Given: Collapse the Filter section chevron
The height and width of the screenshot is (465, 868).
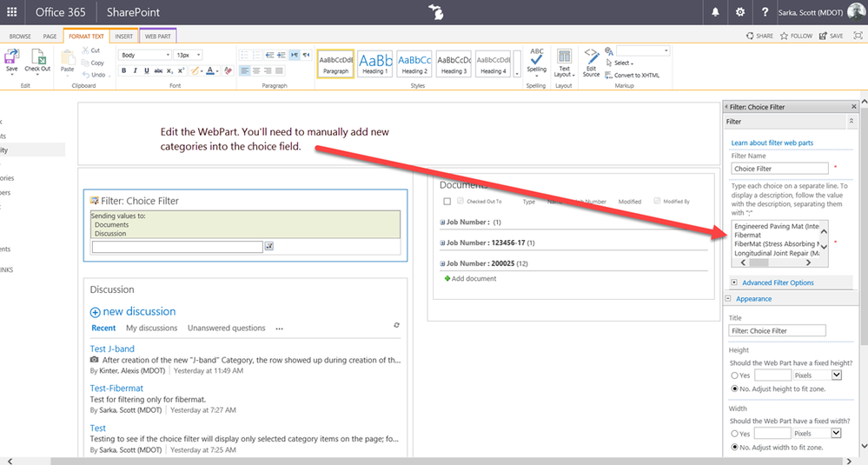Looking at the screenshot, I should click(x=851, y=121).
